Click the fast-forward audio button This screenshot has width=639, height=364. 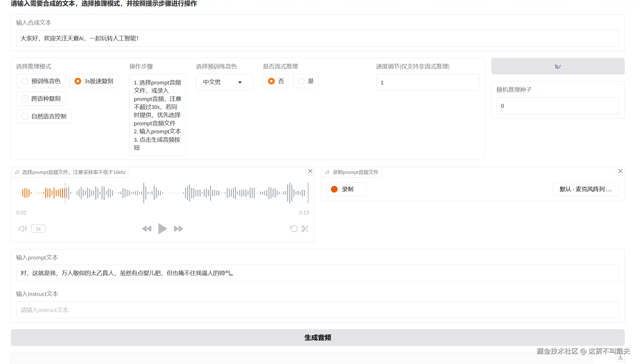(x=178, y=229)
